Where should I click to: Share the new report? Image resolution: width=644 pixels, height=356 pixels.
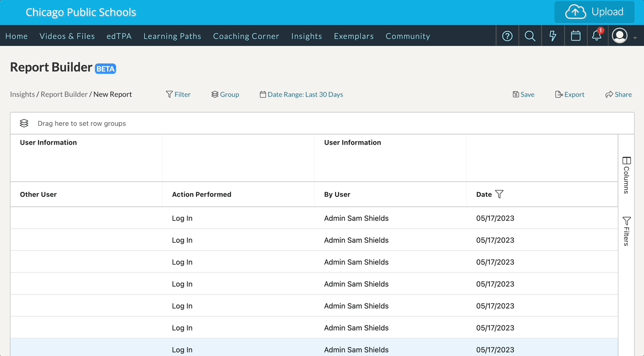[x=618, y=94]
